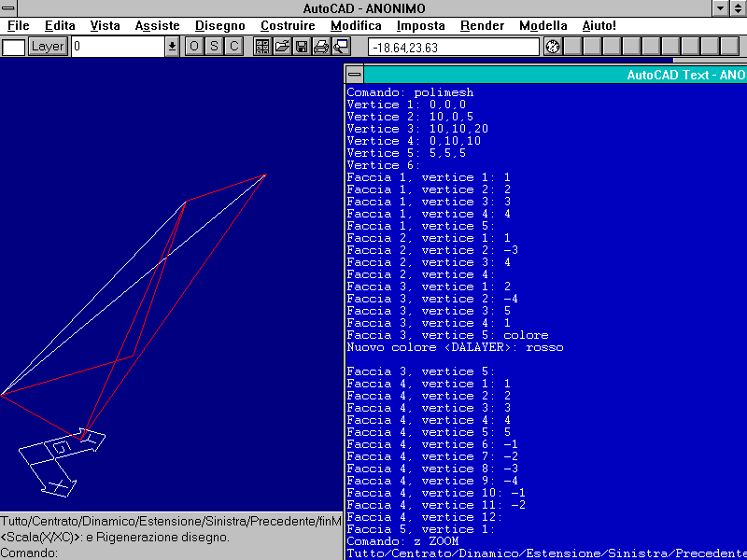Image resolution: width=747 pixels, height=560 pixels.
Task: Click the Layer button
Action: [48, 47]
